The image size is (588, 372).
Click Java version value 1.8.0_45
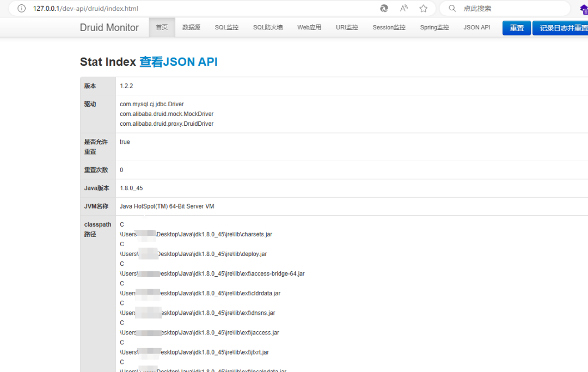(131, 188)
